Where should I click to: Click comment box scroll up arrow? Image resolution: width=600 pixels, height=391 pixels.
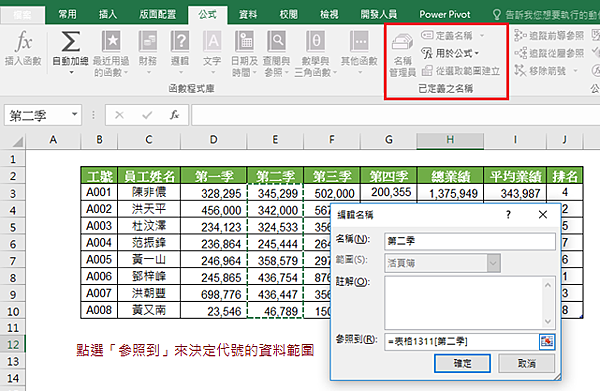[548, 285]
